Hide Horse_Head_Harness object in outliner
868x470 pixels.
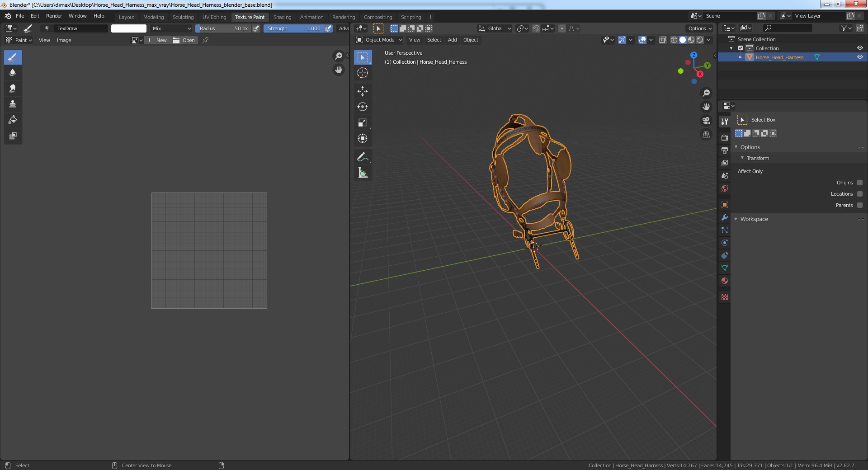tap(860, 57)
